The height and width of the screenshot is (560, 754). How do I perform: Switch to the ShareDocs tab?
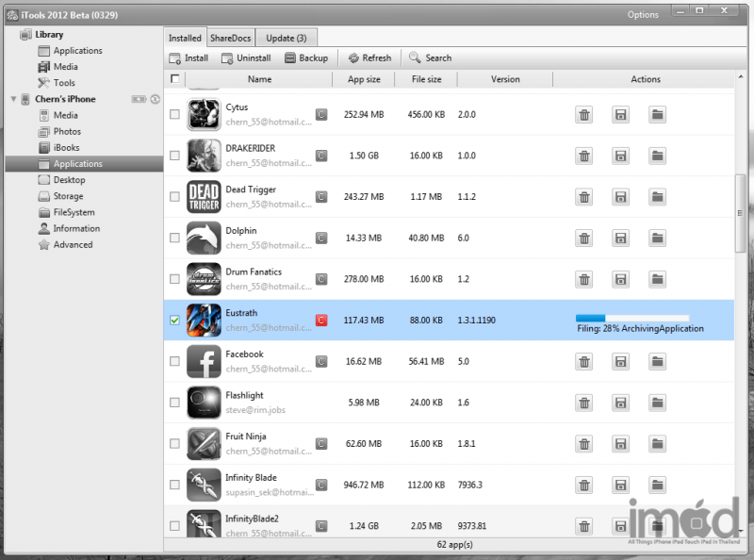pos(231,38)
